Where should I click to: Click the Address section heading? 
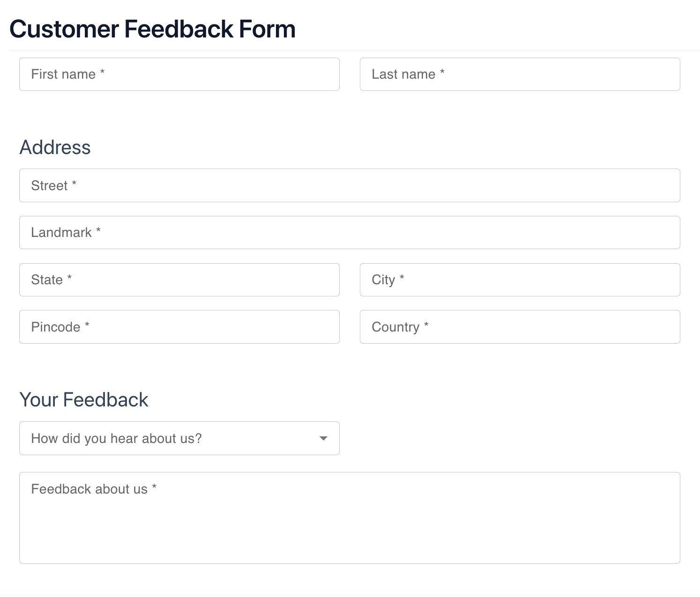pyautogui.click(x=55, y=147)
